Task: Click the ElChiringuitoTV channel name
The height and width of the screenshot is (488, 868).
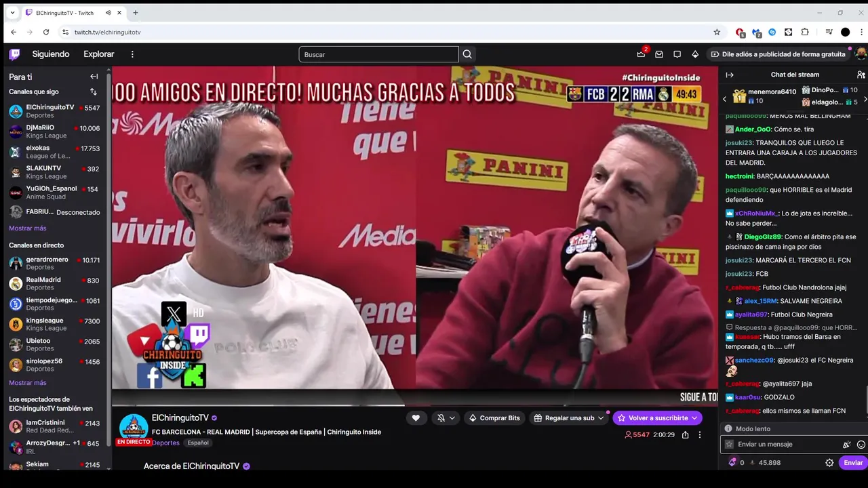Action: pos(180,418)
